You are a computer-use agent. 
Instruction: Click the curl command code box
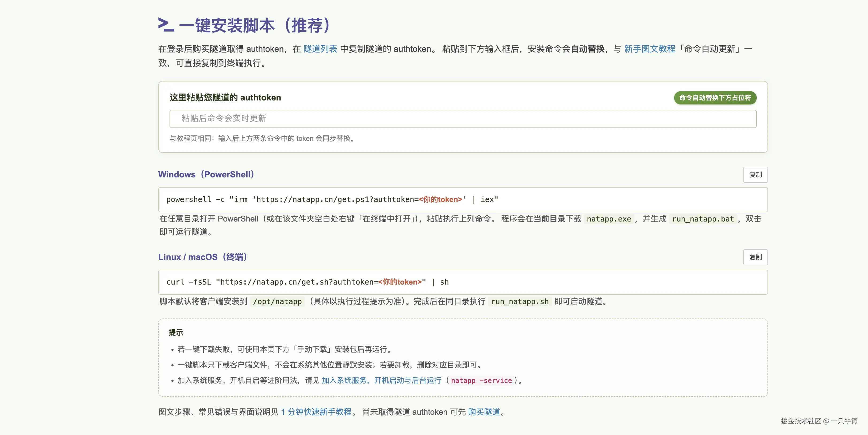click(x=463, y=282)
